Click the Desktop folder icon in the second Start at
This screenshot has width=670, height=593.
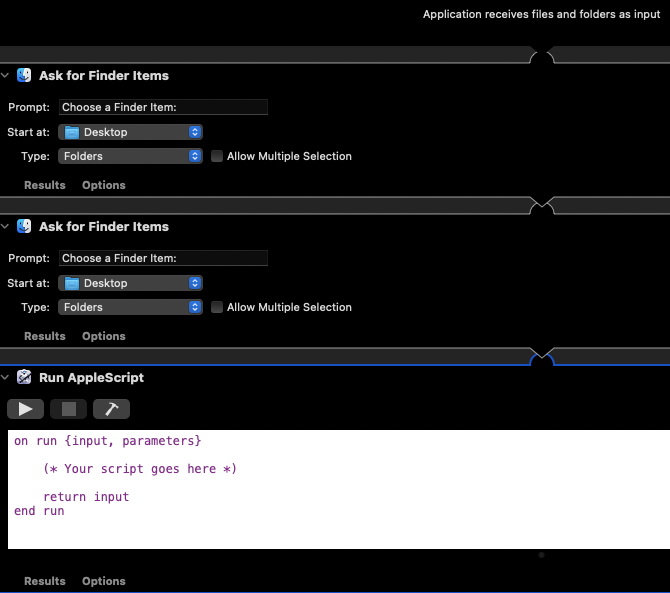click(72, 283)
